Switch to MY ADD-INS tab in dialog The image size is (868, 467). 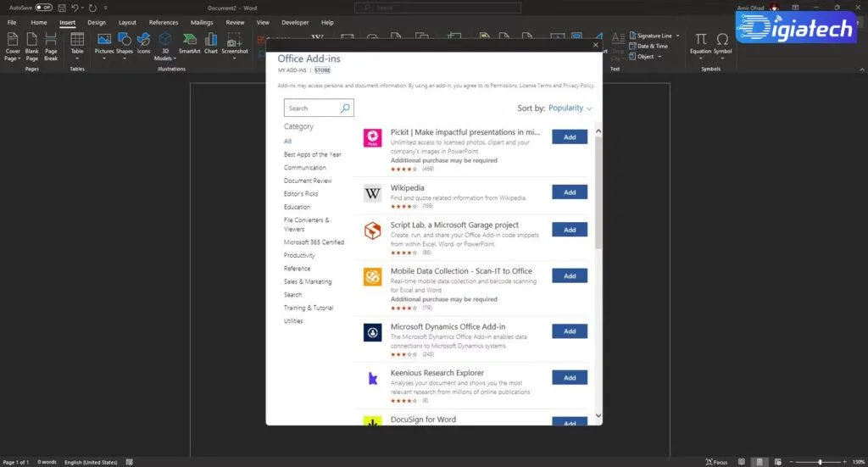coord(292,70)
